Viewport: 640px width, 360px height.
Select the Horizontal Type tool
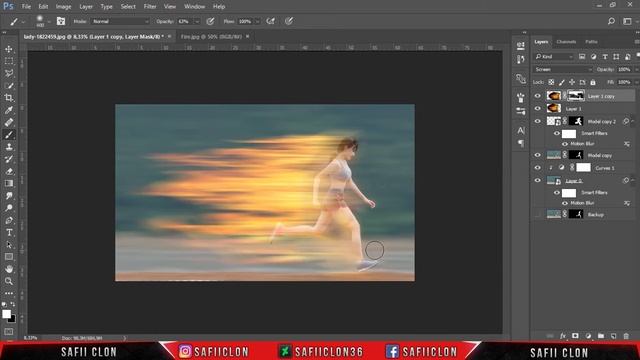(x=9, y=233)
